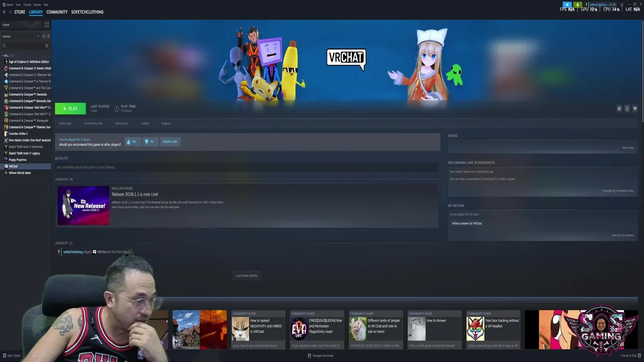Click the Where Winds Meet game icon
Screen dimensions: 644x362
click(x=6, y=173)
